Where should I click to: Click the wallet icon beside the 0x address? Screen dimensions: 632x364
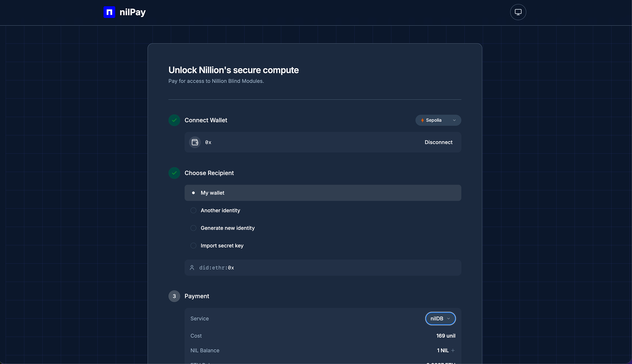[x=195, y=142]
